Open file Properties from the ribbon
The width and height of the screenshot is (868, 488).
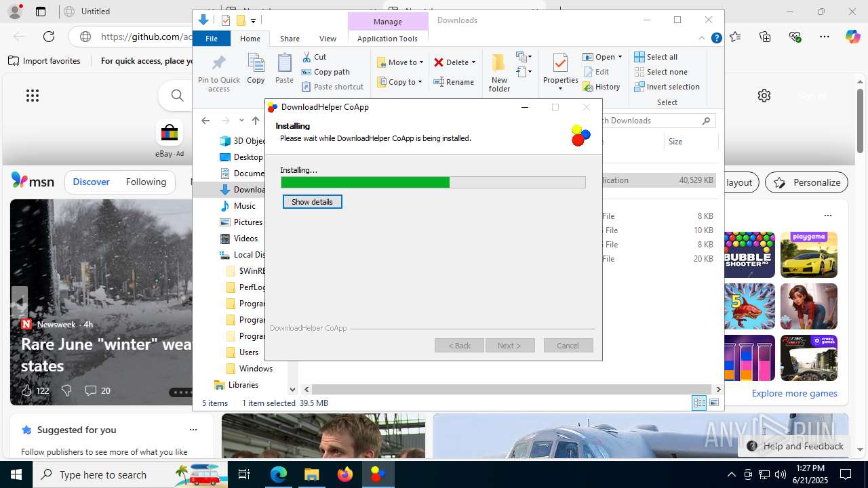click(560, 72)
